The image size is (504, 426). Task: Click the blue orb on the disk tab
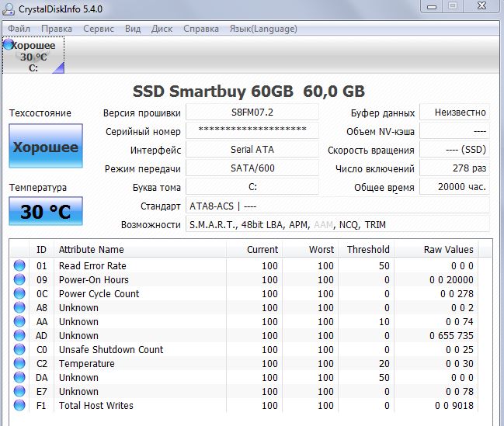(x=9, y=44)
